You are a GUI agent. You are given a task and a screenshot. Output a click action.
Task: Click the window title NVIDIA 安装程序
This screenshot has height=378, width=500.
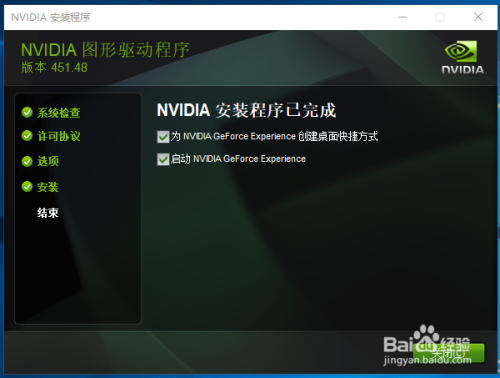tap(51, 17)
